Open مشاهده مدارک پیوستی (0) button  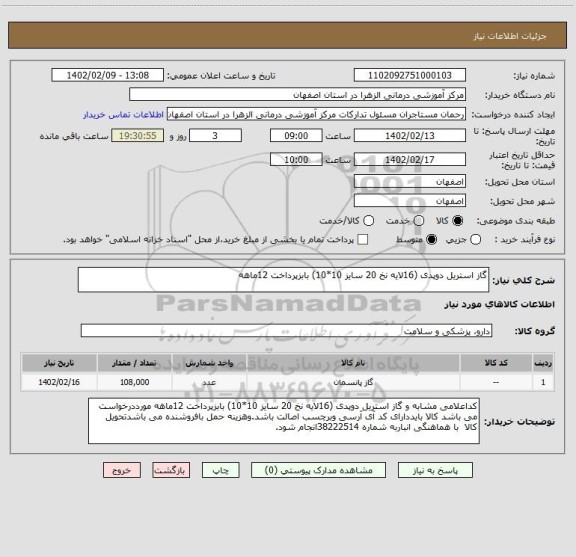(x=318, y=470)
